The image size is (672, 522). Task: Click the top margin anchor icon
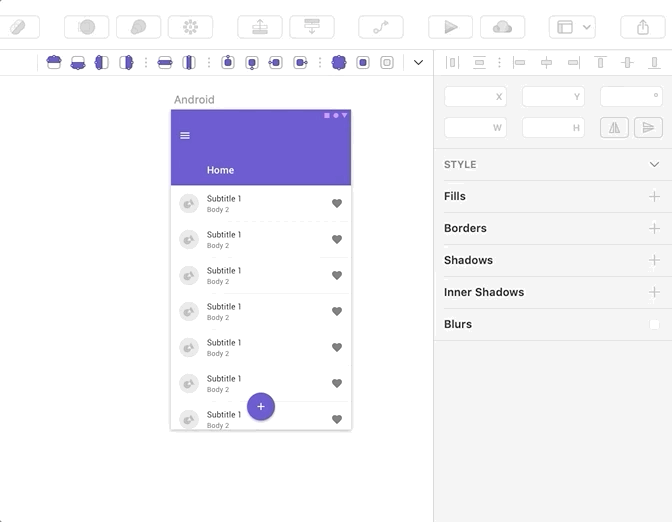pos(228,63)
